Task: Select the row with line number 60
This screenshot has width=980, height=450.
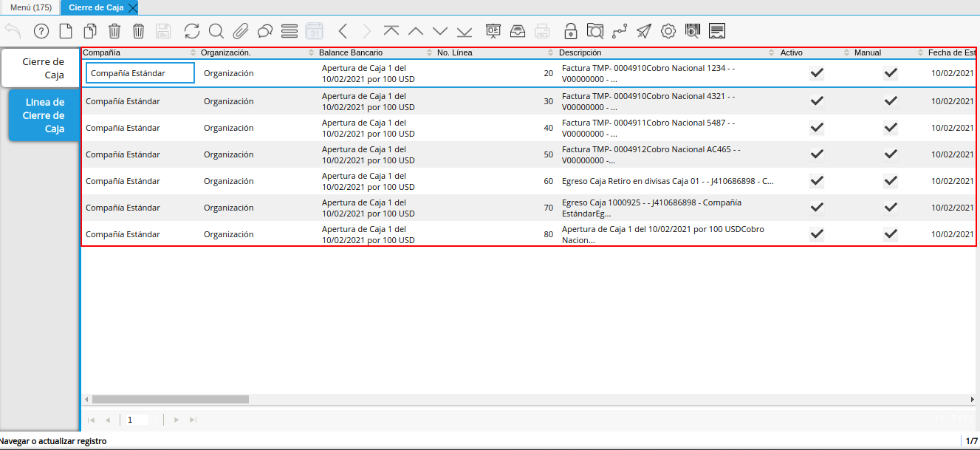Action: click(x=443, y=181)
